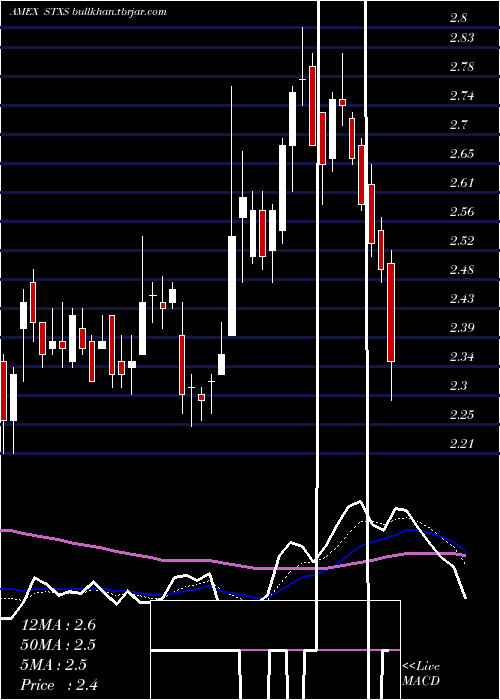Click the 5MA : 2.5 readout
The image size is (500, 700).
click(54, 665)
